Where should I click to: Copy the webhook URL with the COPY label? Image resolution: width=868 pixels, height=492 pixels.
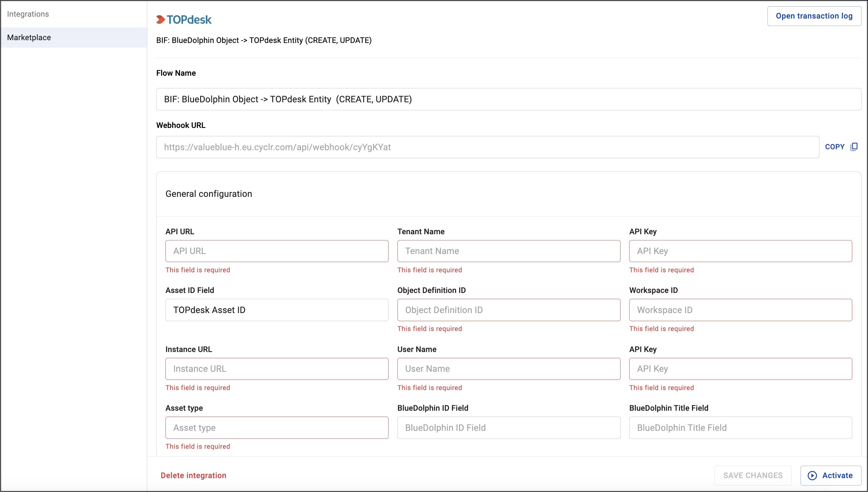click(835, 147)
